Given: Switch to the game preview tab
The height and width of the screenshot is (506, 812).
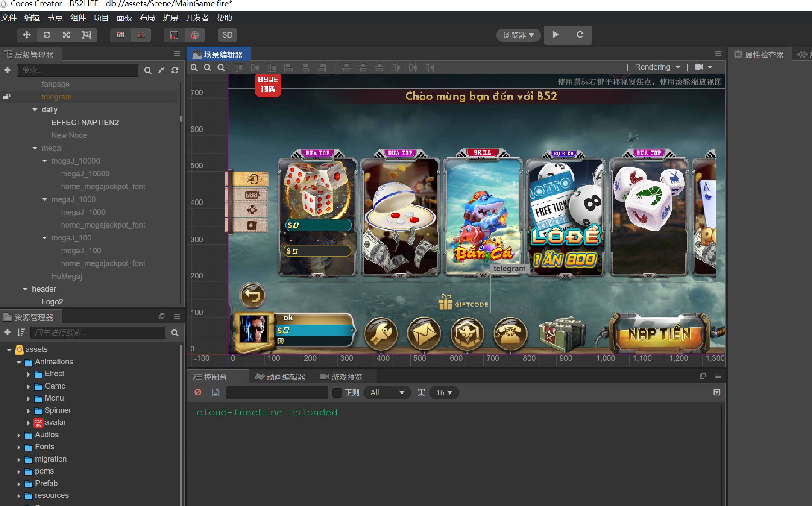Looking at the screenshot, I should click(341, 377).
